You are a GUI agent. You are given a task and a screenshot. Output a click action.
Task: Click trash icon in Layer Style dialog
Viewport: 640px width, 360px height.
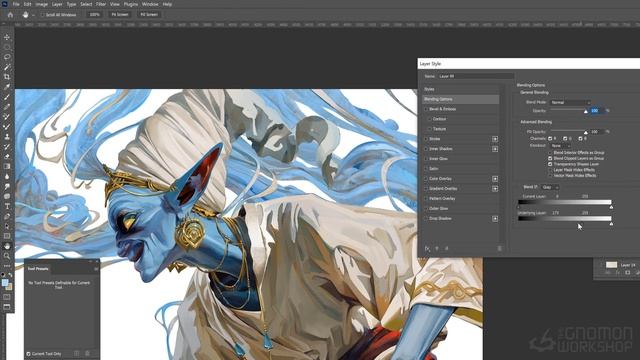click(x=499, y=248)
